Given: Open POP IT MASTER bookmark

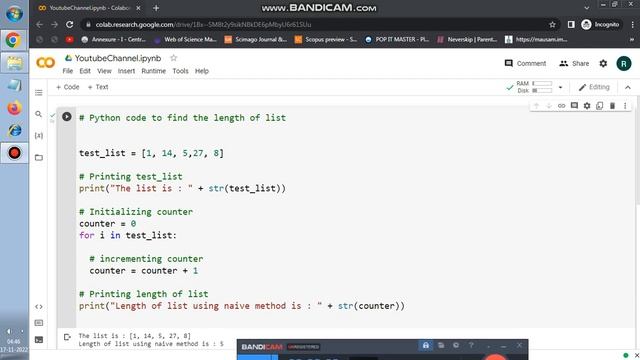Looking at the screenshot, I should pyautogui.click(x=397, y=40).
